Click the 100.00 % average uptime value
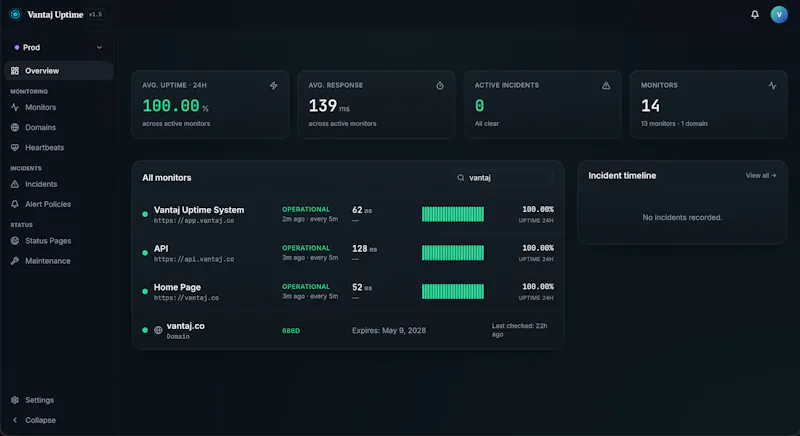The width and height of the screenshot is (800, 436). pos(176,106)
